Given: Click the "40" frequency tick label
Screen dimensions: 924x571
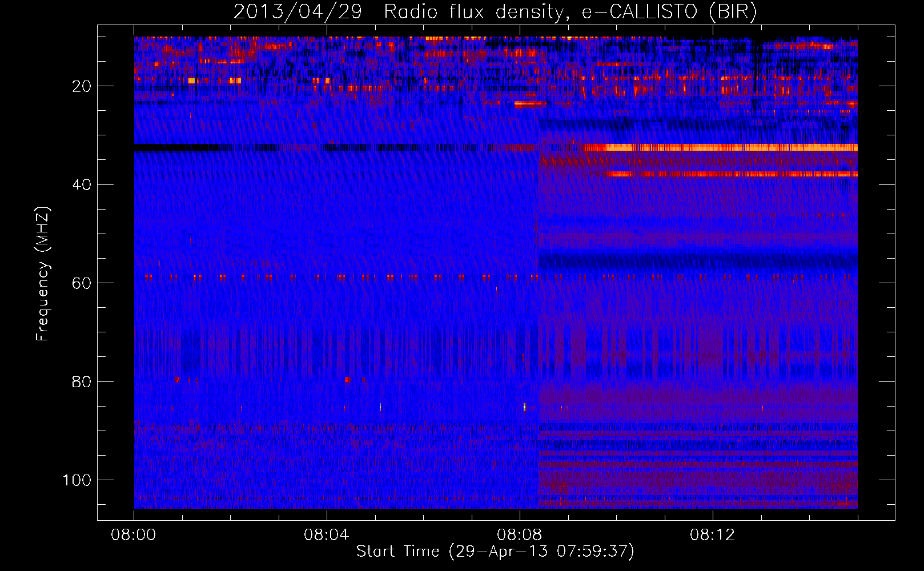Looking at the screenshot, I should click(82, 184).
